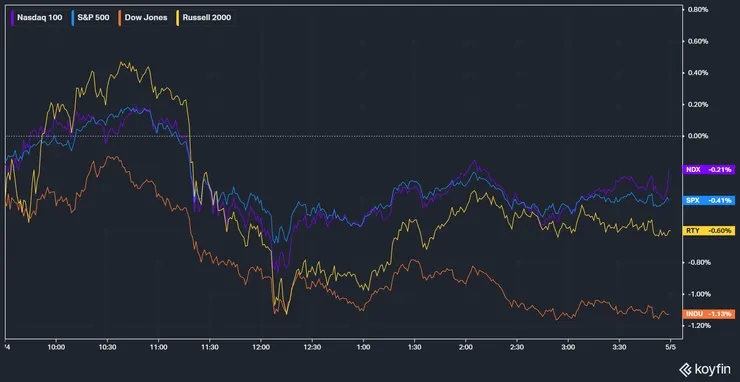Click the -1.20% y-axis label
The width and height of the screenshot is (740, 382).
click(698, 326)
